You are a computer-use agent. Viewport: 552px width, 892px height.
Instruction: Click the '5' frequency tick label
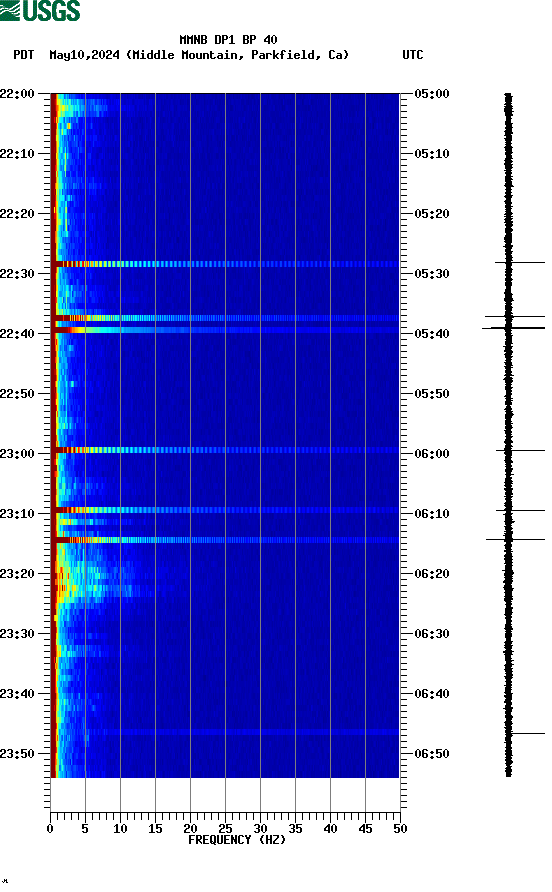pyautogui.click(x=85, y=829)
